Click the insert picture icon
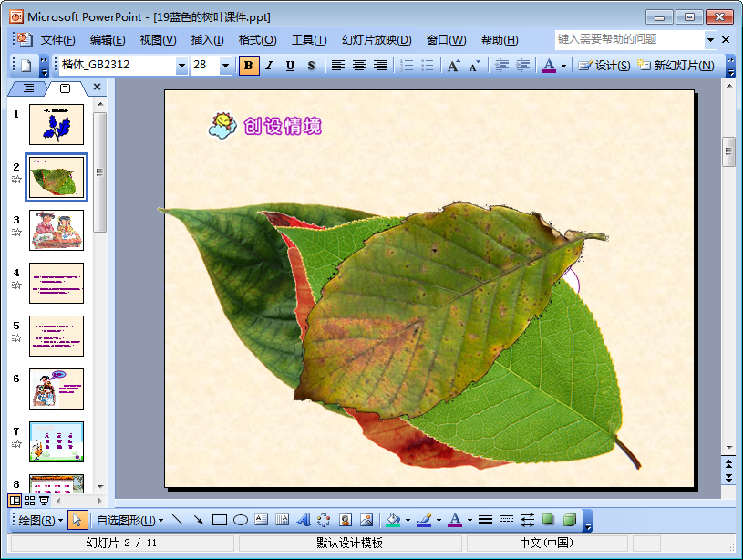 pos(366,520)
